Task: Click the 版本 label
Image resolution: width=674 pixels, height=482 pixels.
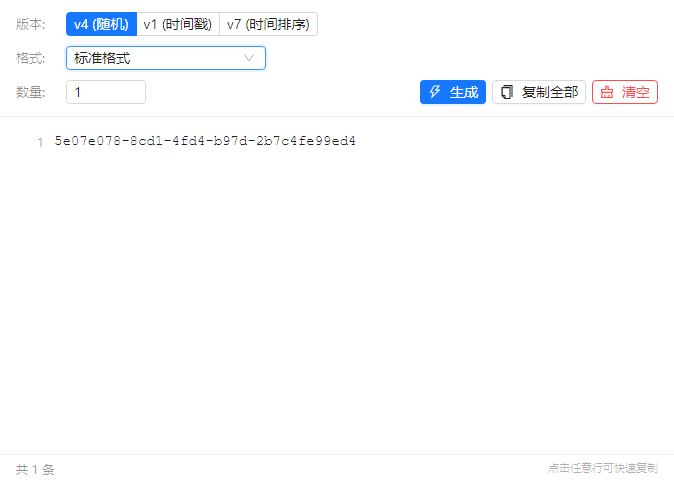Action: click(x=31, y=24)
